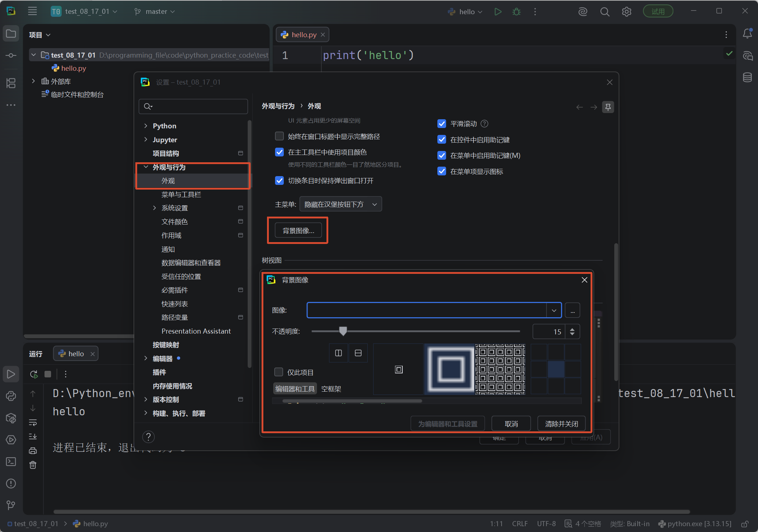
Task: Select Editor and Tools tab
Action: click(x=295, y=389)
